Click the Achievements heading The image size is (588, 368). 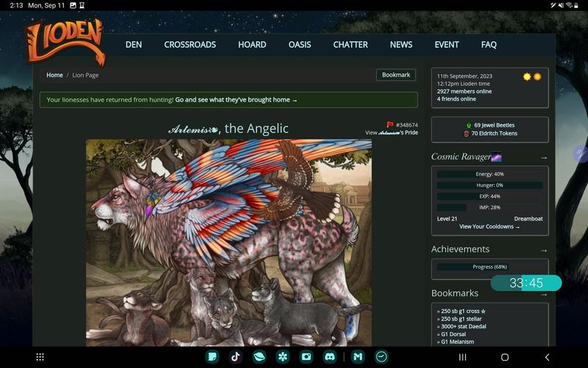[x=460, y=249]
